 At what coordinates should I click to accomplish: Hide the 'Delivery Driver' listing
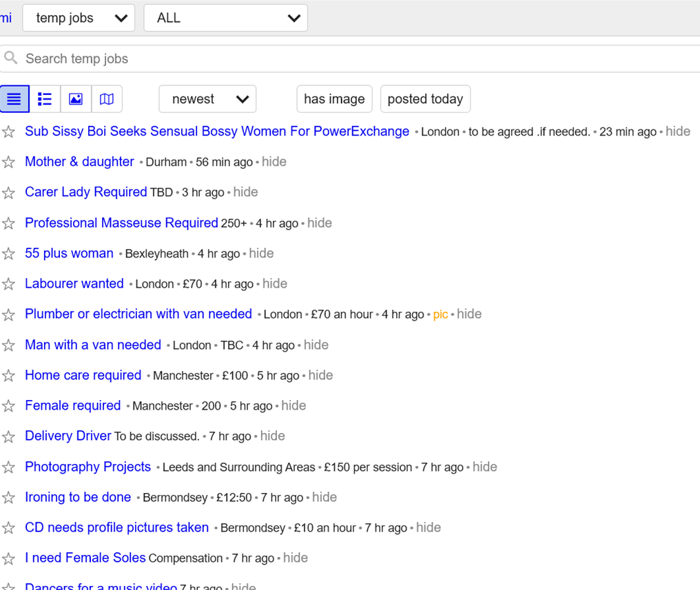(x=273, y=436)
